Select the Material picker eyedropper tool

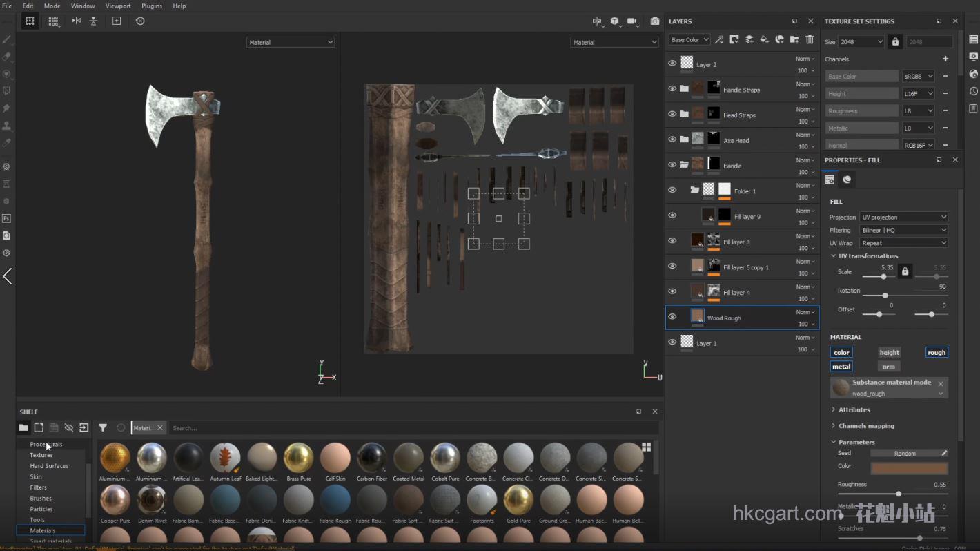[7, 143]
